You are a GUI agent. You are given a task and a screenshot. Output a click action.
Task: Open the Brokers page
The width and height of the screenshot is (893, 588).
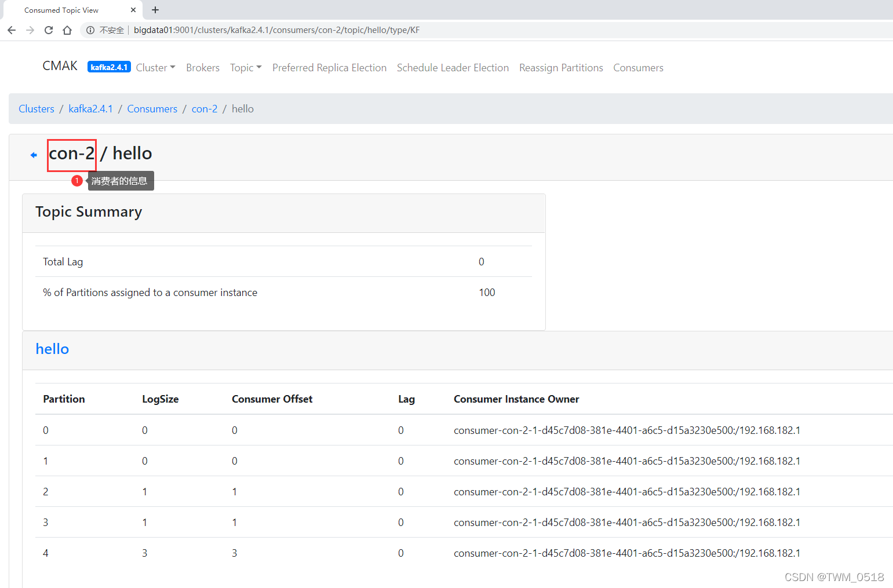pos(203,68)
